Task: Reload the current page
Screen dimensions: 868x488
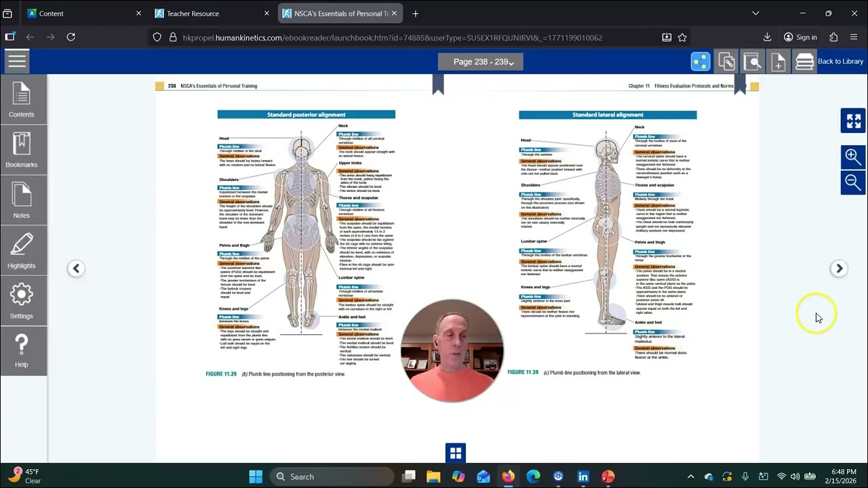Action: pos(71,37)
